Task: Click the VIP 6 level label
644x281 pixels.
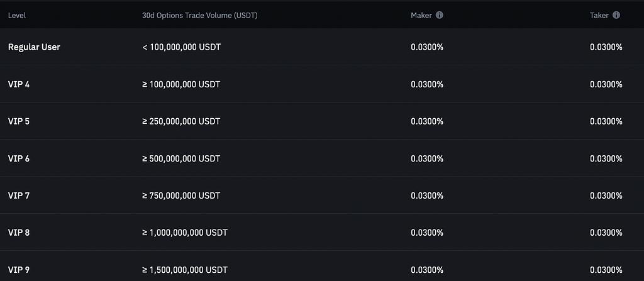Action: click(19, 158)
